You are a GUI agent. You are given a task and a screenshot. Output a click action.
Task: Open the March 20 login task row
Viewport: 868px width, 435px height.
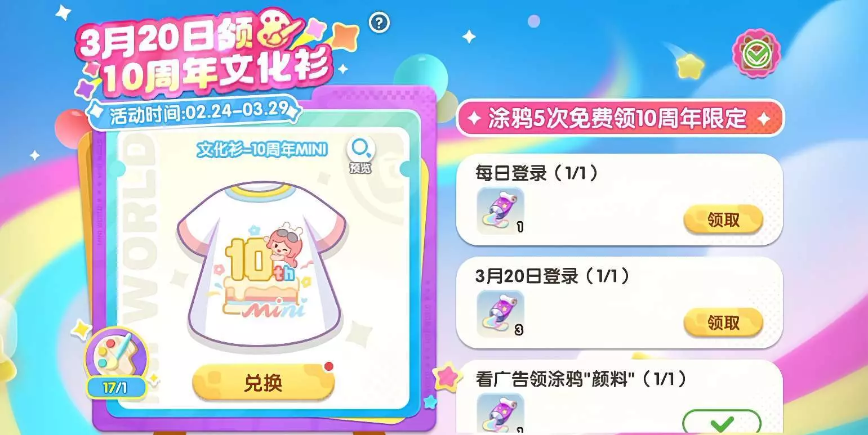pos(619,303)
